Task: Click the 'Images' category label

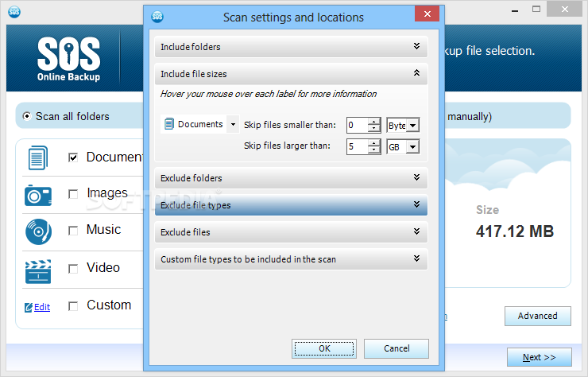Action: pyautogui.click(x=107, y=193)
